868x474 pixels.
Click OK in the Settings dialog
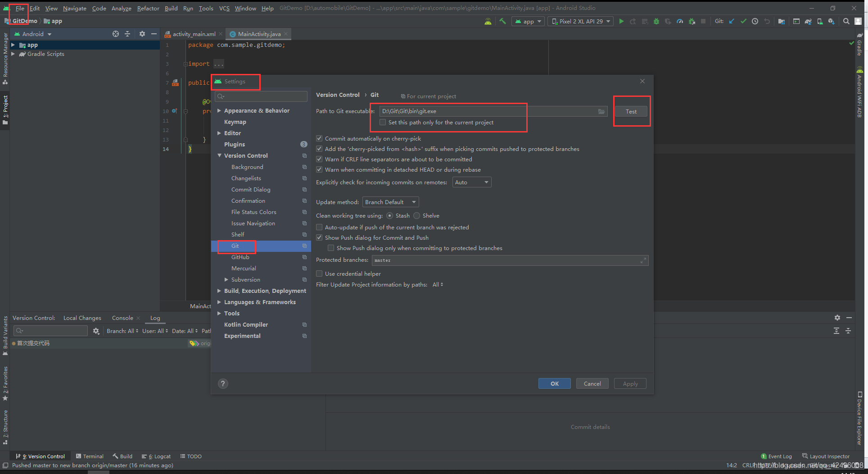[x=555, y=383]
